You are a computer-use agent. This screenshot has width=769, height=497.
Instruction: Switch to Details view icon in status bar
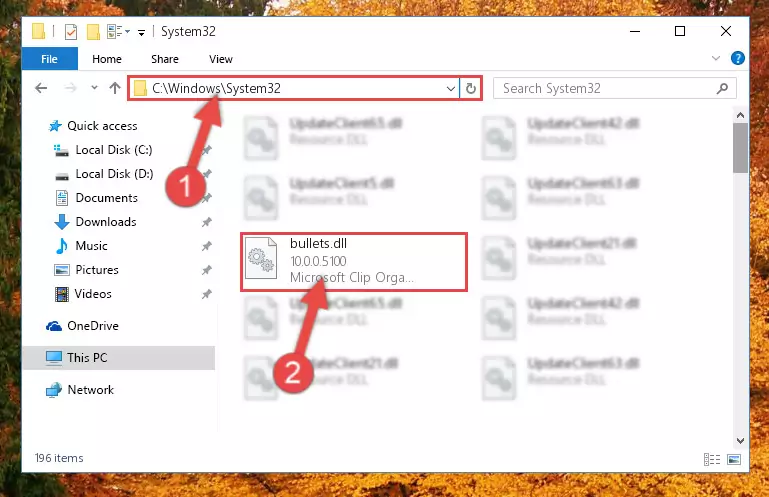(x=712, y=460)
